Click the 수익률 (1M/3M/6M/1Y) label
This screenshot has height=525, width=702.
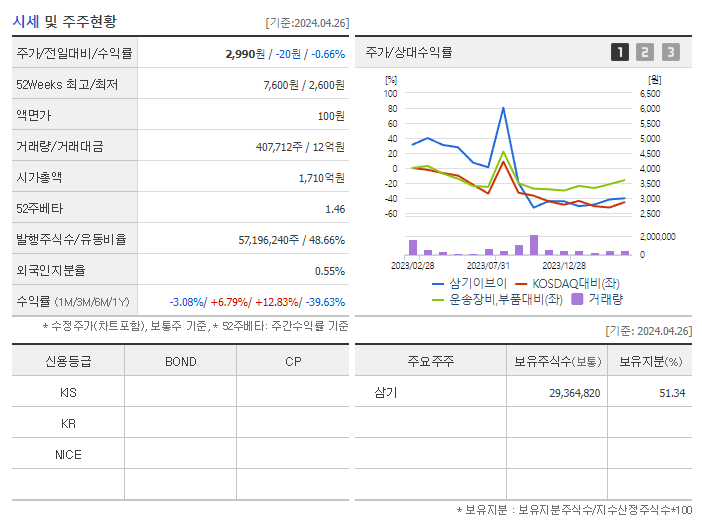point(73,302)
